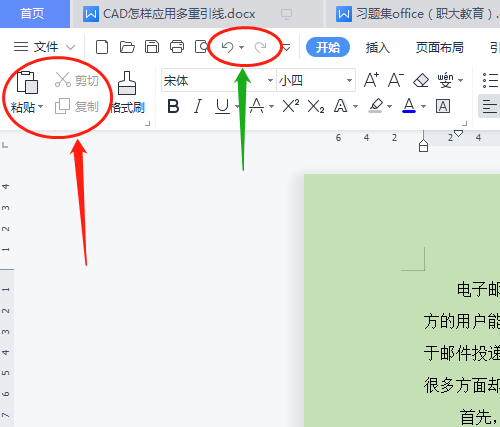
Task: Click the tab stop selector at ruler corner
Action: tap(5, 145)
